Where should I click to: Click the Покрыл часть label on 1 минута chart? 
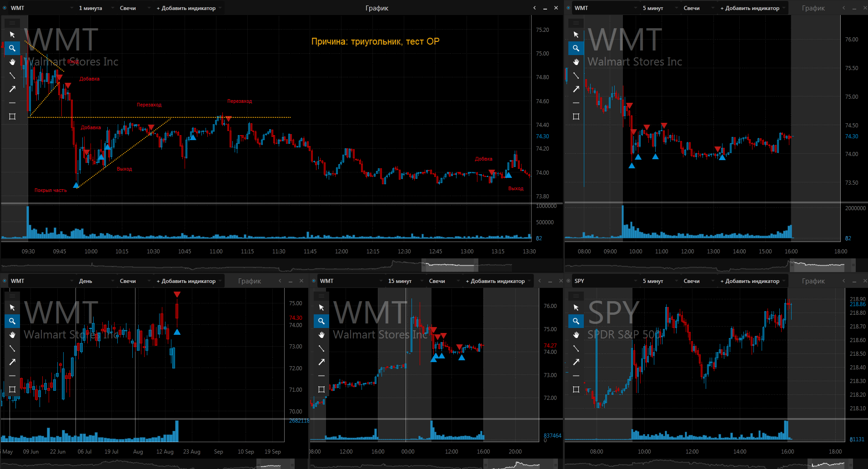pyautogui.click(x=50, y=190)
